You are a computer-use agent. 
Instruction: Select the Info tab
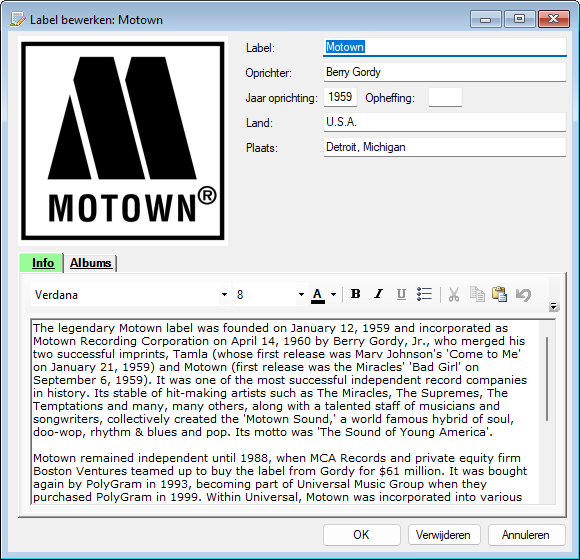[x=43, y=263]
